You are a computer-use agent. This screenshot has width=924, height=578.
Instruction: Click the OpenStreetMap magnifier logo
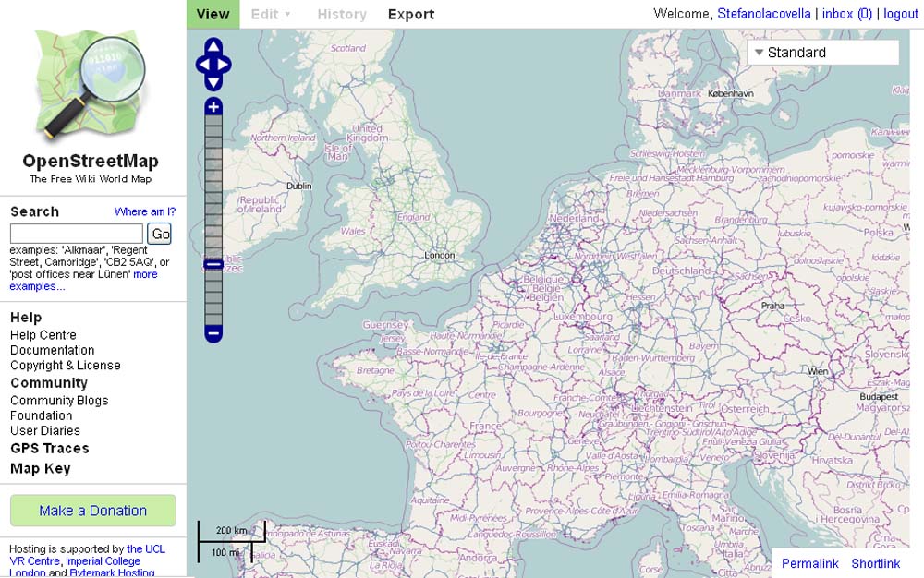91,85
